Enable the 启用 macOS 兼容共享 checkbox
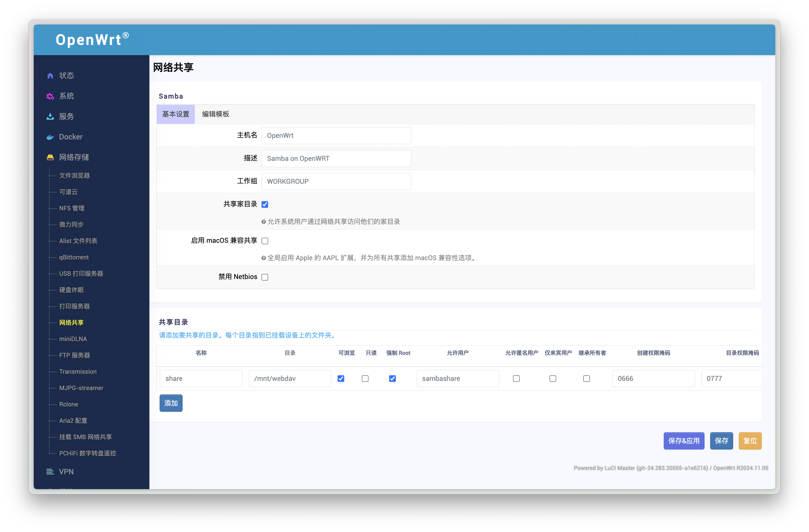The image size is (809, 532). [x=265, y=241]
